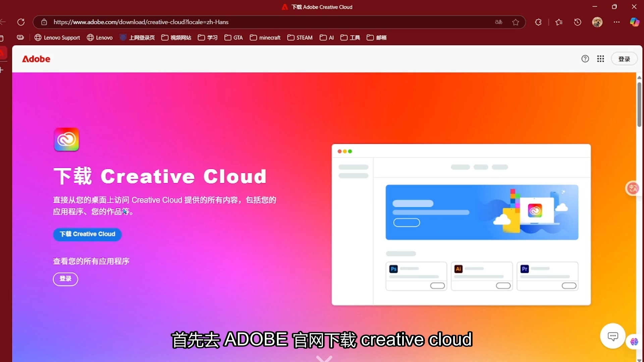The image size is (644, 362).
Task: Open the Lenovo Support bookmark
Action: (x=57, y=38)
